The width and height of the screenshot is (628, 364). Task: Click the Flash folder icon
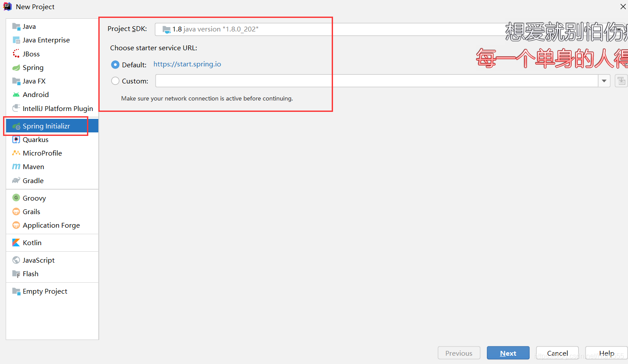(16, 274)
